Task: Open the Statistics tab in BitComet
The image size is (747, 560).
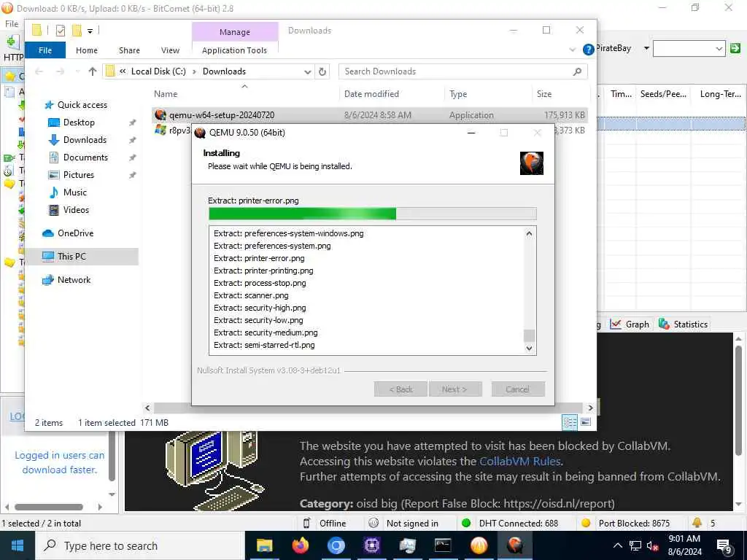Action: click(684, 324)
